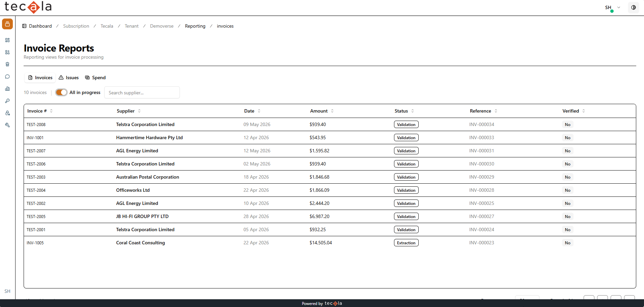644x307 pixels.
Task: Click the 10 invoices count label
Action: (x=35, y=92)
